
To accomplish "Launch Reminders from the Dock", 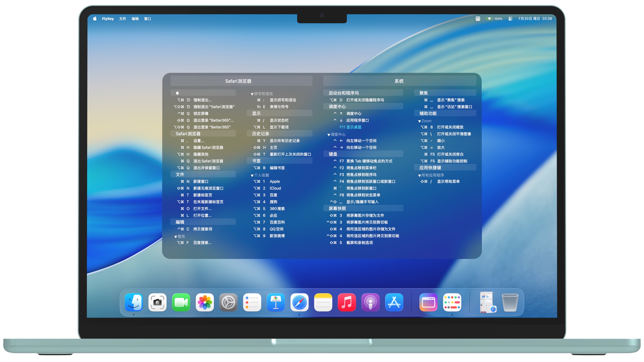I will coord(252,303).
